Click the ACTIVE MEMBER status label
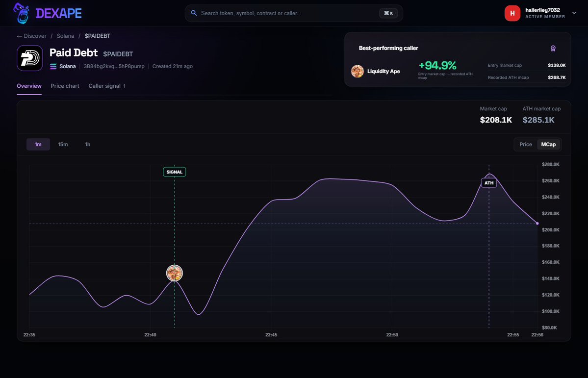Viewport: 588px width, 378px height. point(545,17)
